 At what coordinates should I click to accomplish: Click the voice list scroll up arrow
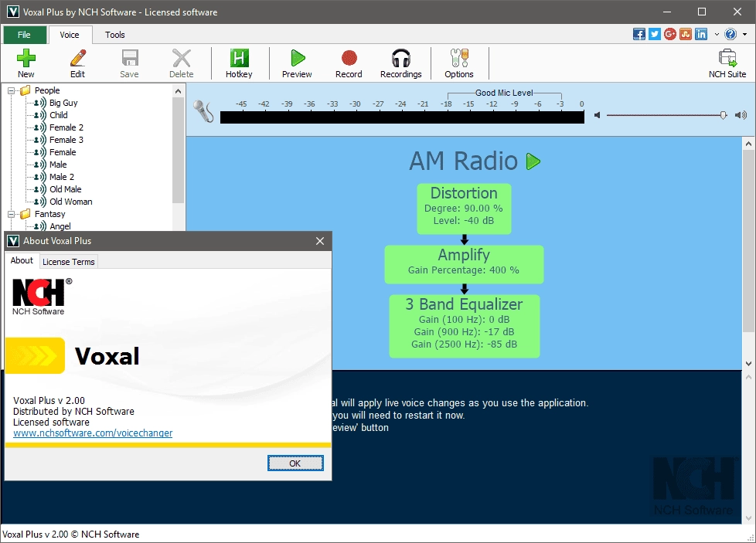pos(178,91)
